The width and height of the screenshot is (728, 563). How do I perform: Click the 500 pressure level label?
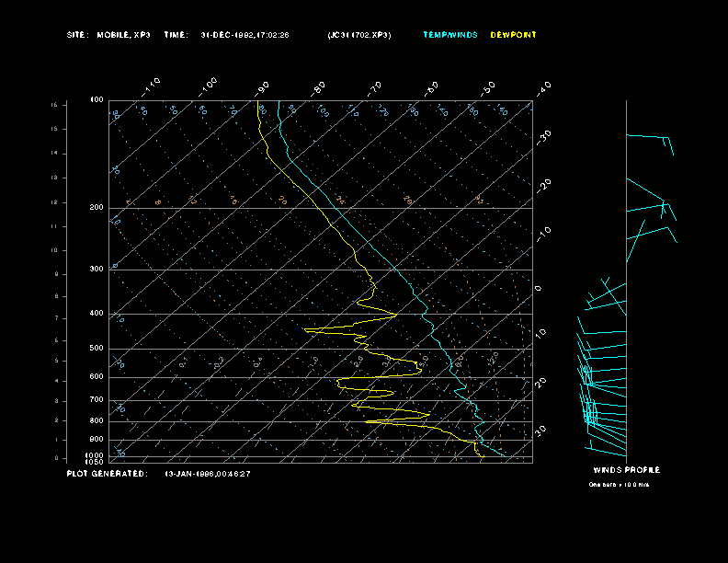[x=96, y=349]
